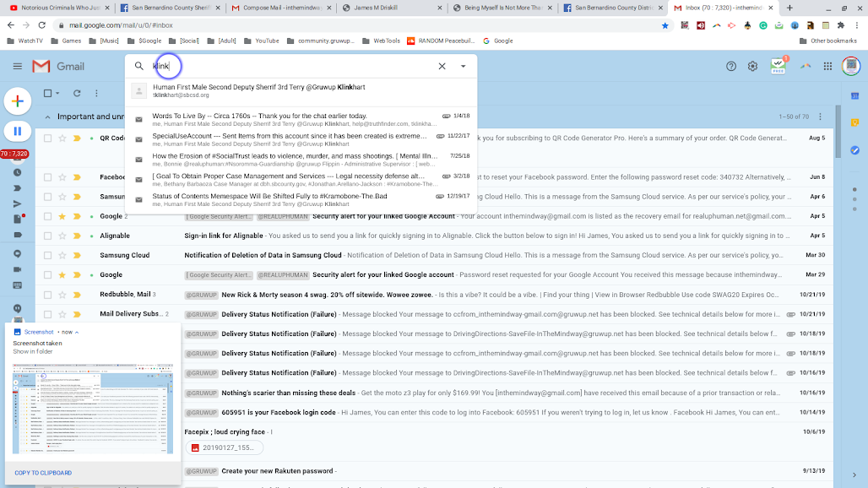This screenshot has width=868, height=488.
Task: Unstar the Google Mar 29 email
Action: click(x=62, y=275)
